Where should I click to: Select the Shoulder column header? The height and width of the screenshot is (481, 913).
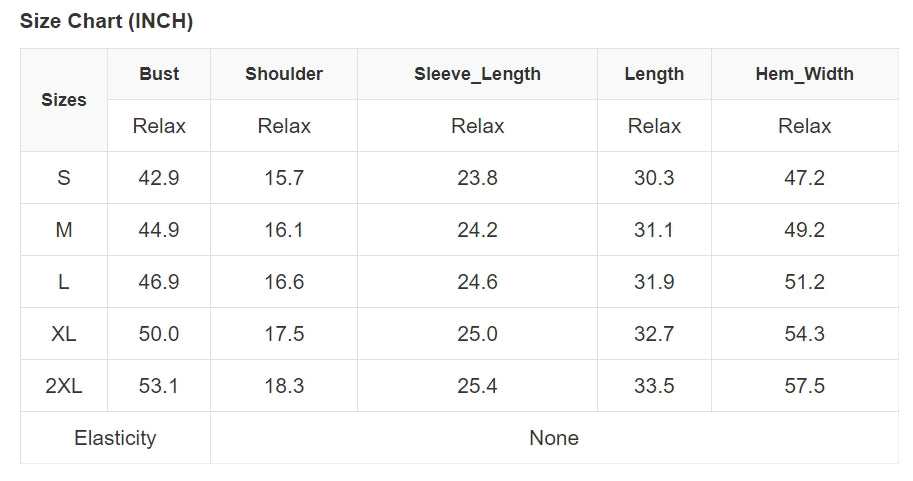click(x=284, y=74)
